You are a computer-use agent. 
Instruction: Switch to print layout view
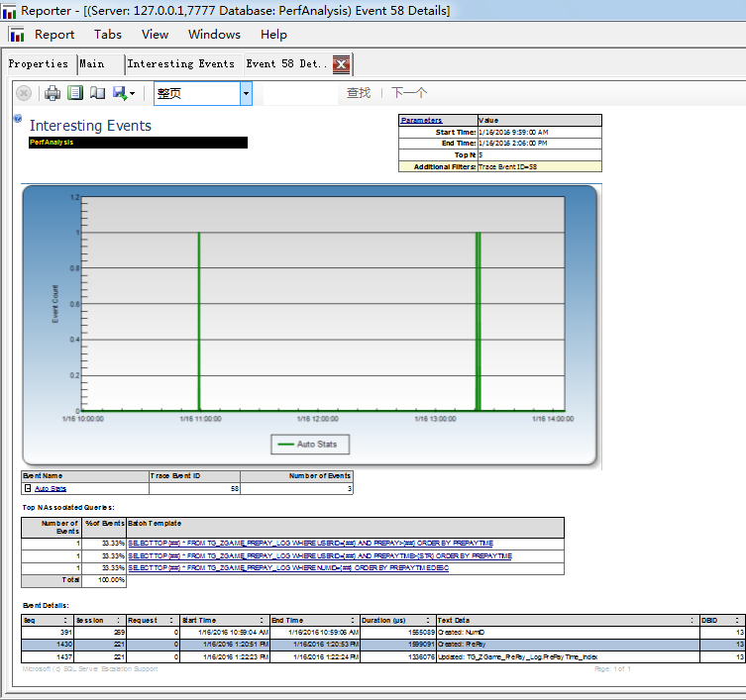(x=75, y=93)
